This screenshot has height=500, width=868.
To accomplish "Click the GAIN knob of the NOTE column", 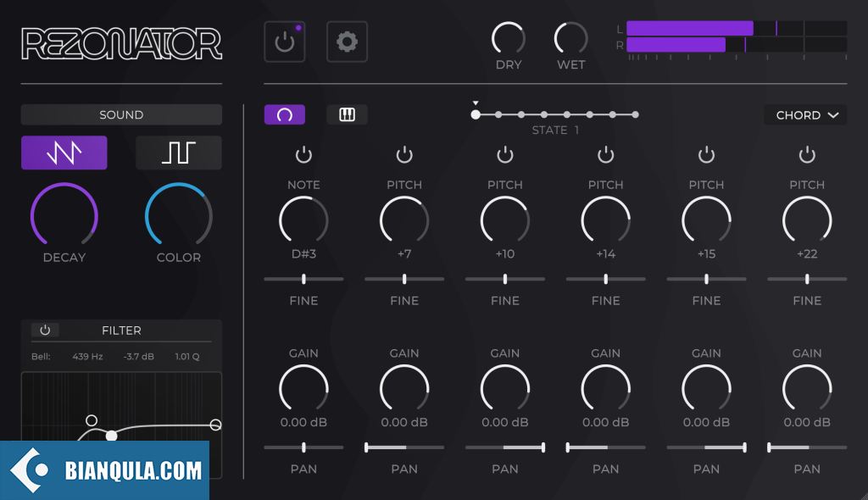I will pos(304,388).
